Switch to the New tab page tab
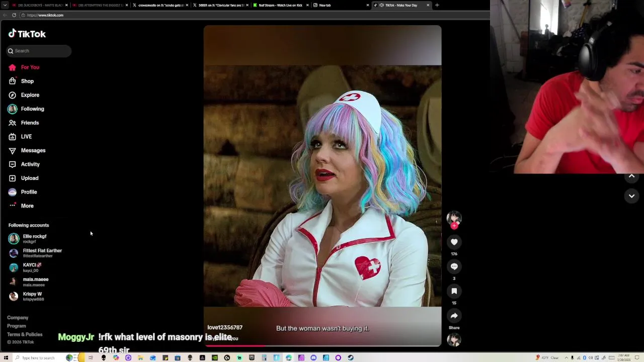The height and width of the screenshot is (362, 644). coord(341,5)
